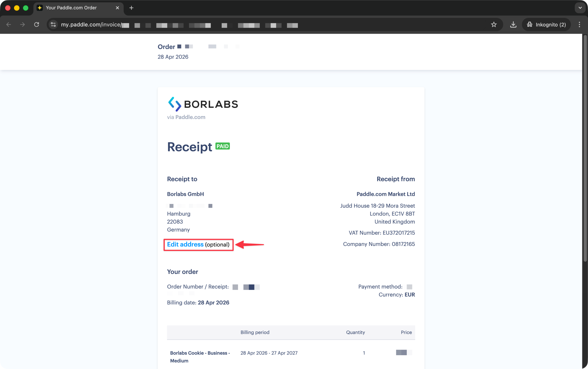
Task: Click the browser forward arrow
Action: tap(23, 25)
